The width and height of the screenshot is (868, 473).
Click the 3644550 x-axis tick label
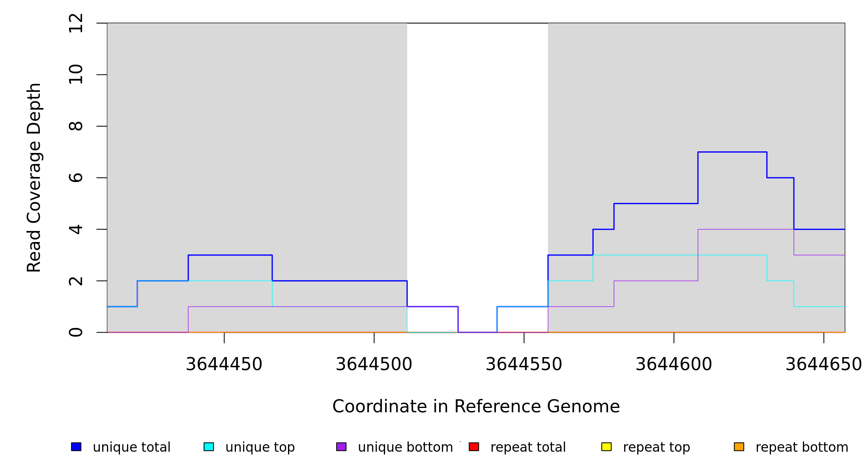click(524, 364)
